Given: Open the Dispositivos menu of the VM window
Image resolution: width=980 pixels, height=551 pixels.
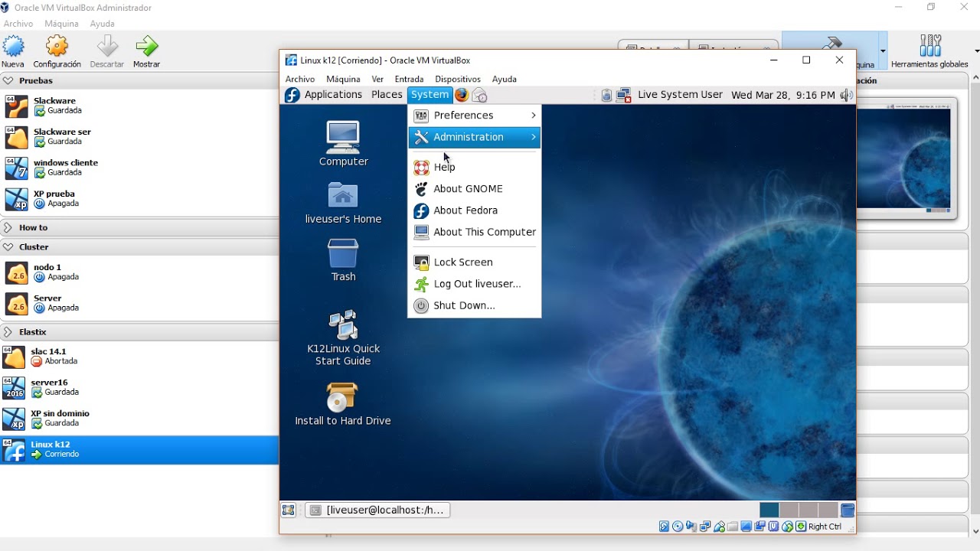Looking at the screenshot, I should click(x=458, y=79).
